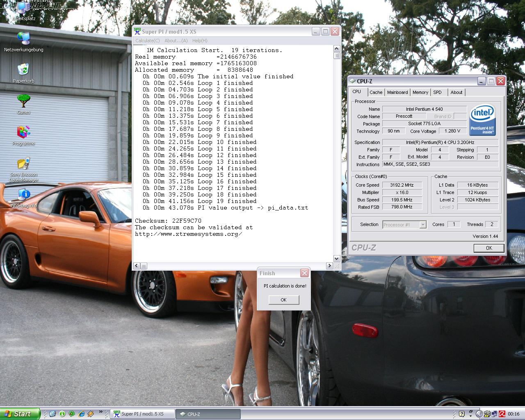This screenshot has width=525, height=420.
Task: Click Super PI vertical scrollbar down arrow
Action: 337,258
